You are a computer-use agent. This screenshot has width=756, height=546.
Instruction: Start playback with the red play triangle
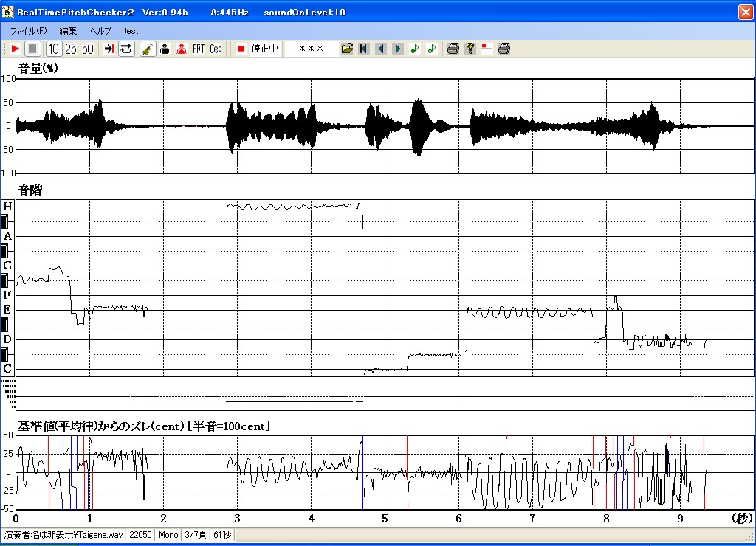coord(15,49)
